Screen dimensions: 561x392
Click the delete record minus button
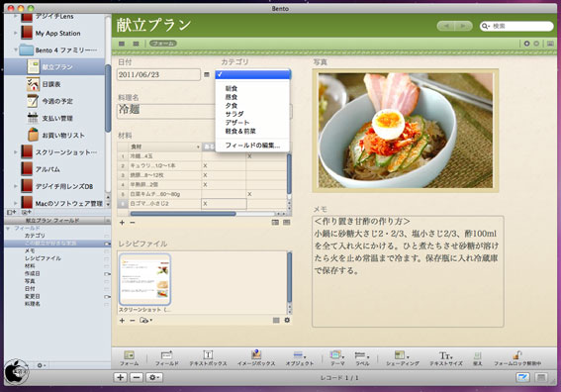pyautogui.click(x=137, y=377)
